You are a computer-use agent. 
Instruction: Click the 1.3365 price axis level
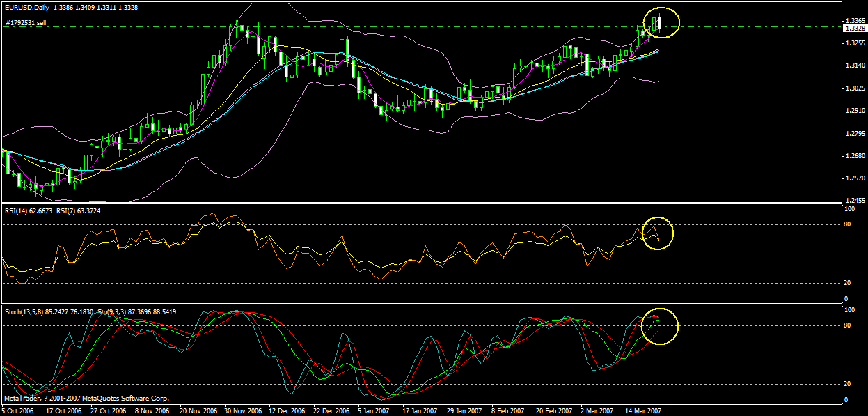[855, 21]
